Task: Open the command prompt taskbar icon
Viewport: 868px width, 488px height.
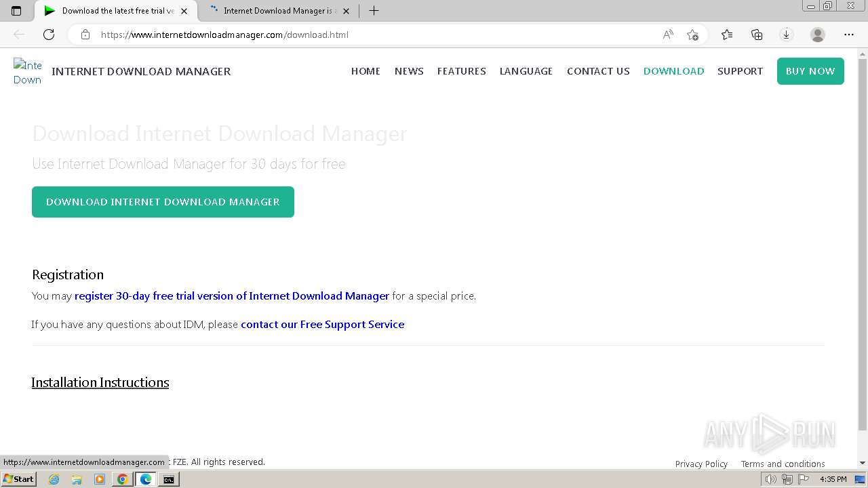Action: click(x=169, y=479)
